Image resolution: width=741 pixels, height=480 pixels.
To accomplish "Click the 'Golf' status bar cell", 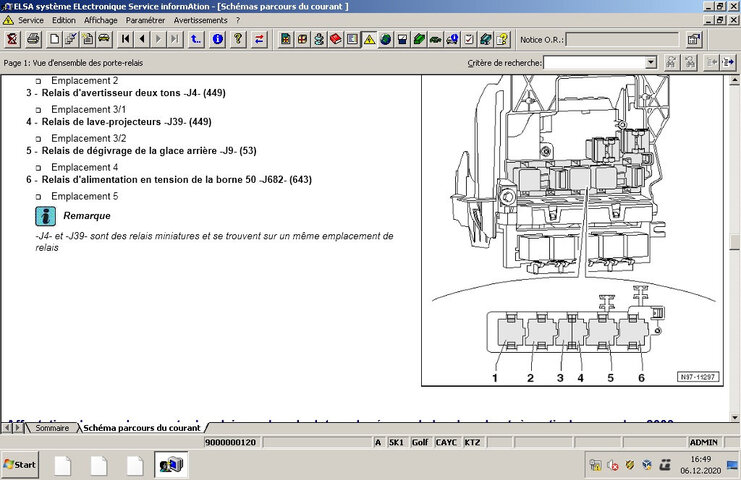I will click(x=420, y=442).
